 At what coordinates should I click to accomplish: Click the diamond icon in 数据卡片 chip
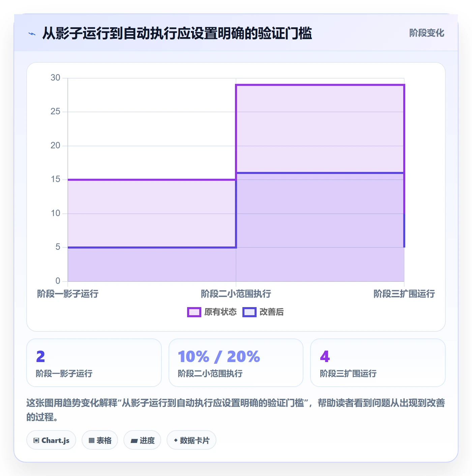(176, 440)
